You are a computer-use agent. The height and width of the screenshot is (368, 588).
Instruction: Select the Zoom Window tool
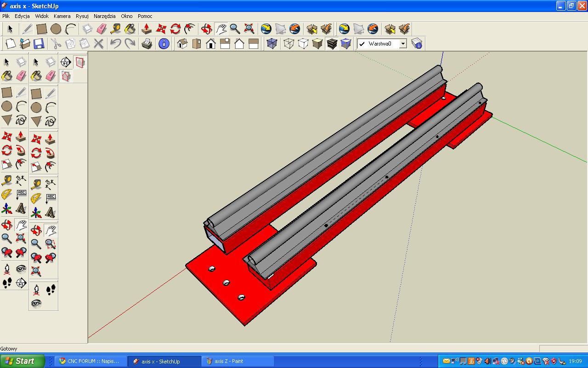(51, 243)
